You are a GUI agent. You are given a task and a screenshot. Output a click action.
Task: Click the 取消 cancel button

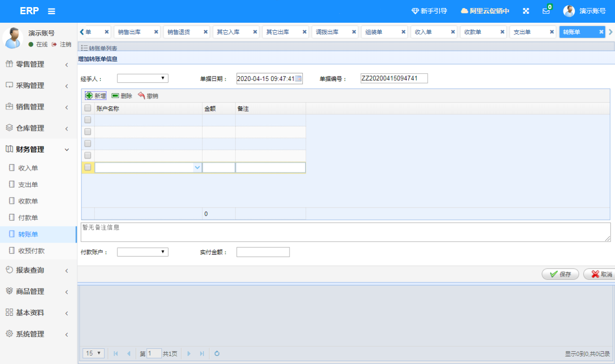[x=600, y=274]
